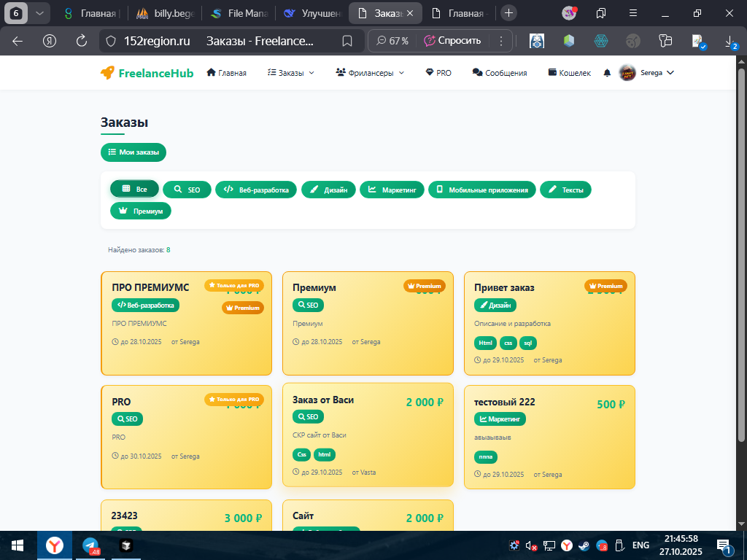Select the Дизайн category filter
This screenshot has height=560, width=747.
click(x=328, y=190)
